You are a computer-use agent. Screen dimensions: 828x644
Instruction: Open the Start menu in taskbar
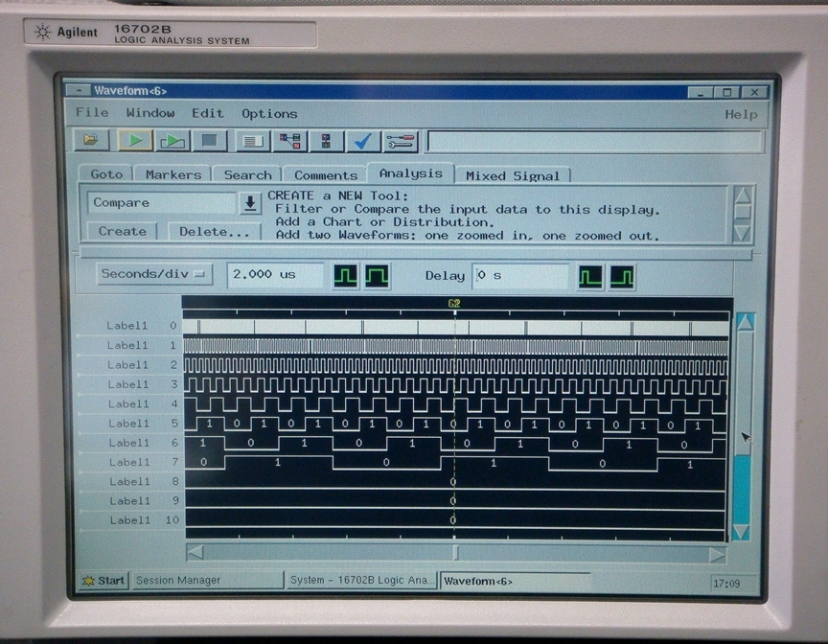click(103, 581)
